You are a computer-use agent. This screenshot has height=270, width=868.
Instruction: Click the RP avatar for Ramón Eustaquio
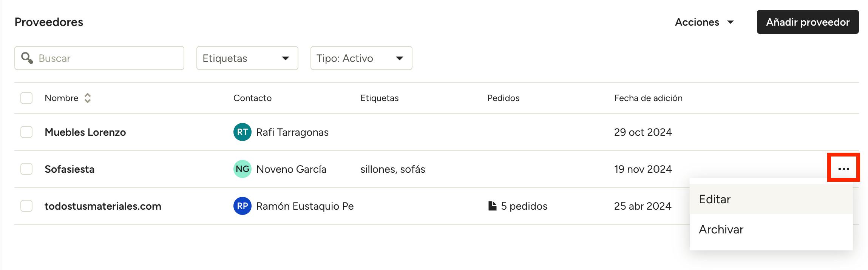click(x=242, y=206)
